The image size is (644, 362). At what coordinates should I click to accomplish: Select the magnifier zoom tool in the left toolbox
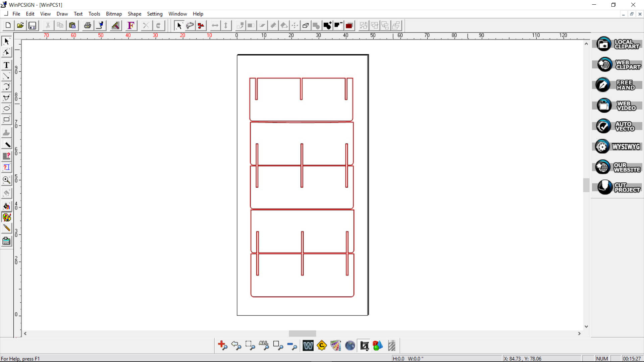coord(6,180)
